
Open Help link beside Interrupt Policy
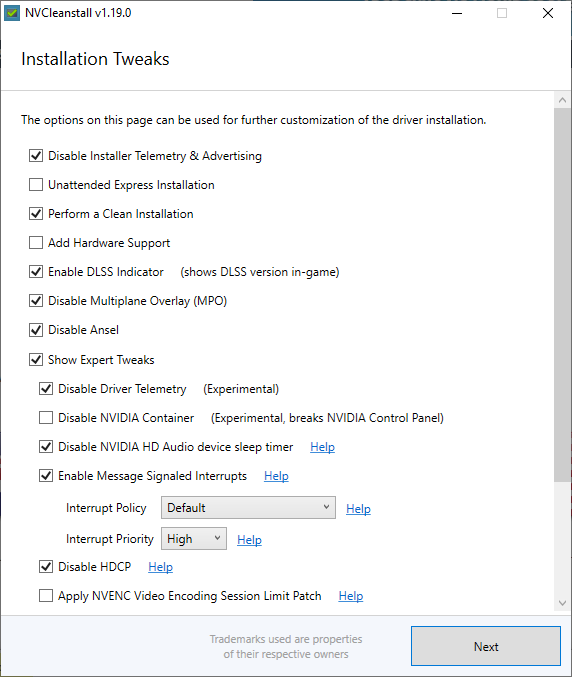pyautogui.click(x=358, y=509)
